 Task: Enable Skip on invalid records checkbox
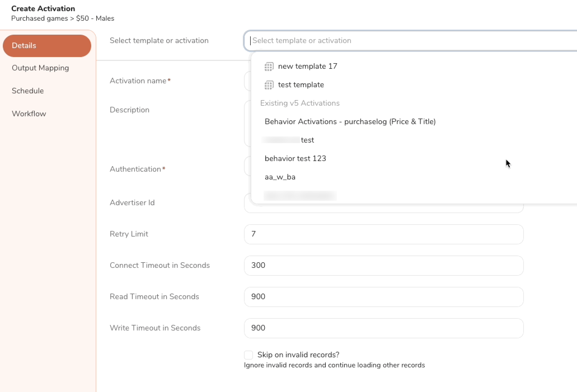click(248, 355)
